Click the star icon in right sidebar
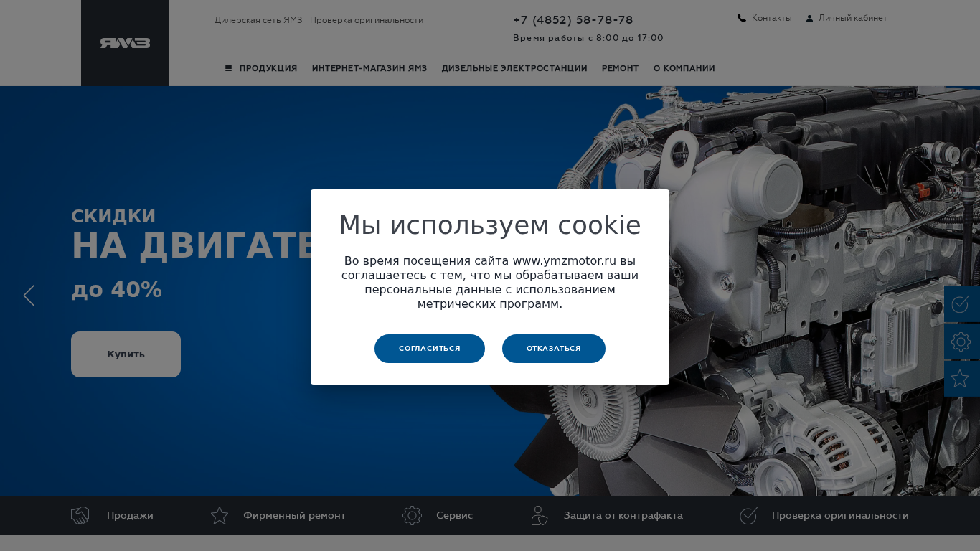Viewport: 980px width, 551px height. click(x=960, y=379)
